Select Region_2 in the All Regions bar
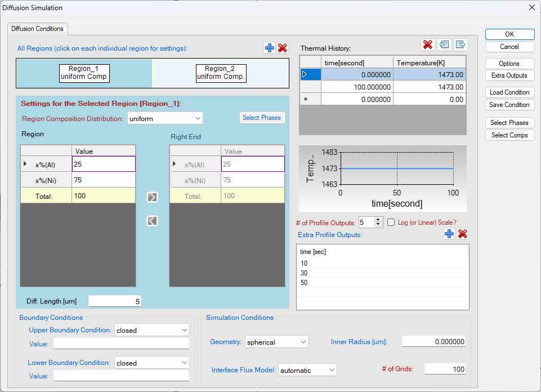 tap(221, 73)
